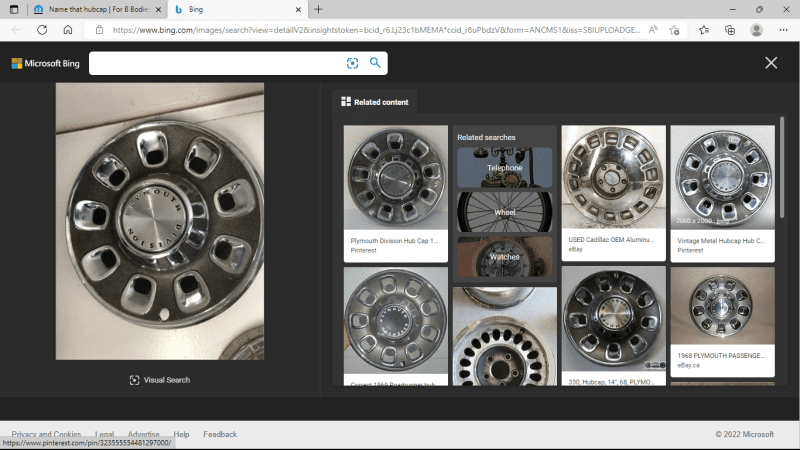The height and width of the screenshot is (450, 800).
Task: Click the magnifier search icon in Bing box
Action: (x=375, y=63)
